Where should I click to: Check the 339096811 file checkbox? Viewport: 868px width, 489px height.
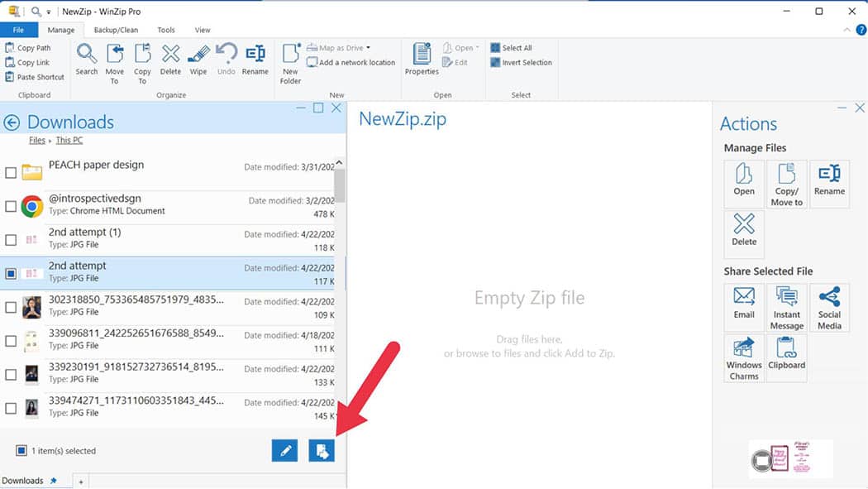(11, 341)
